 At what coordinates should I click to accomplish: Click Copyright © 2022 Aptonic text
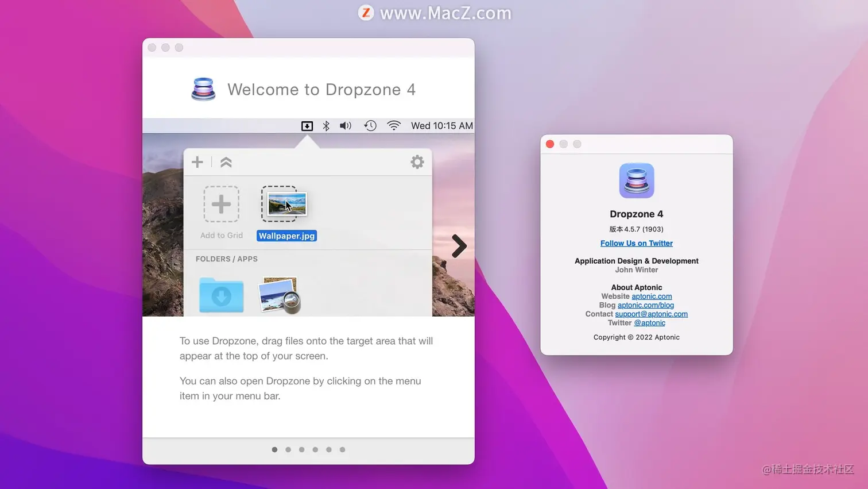point(637,337)
